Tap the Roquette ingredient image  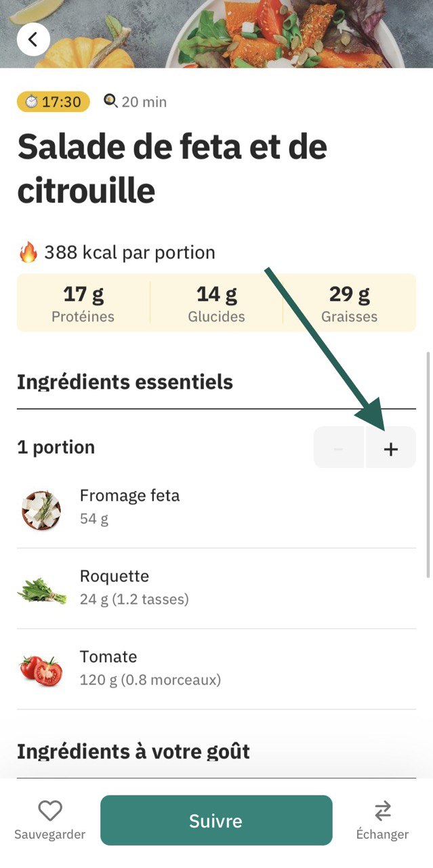point(41,590)
